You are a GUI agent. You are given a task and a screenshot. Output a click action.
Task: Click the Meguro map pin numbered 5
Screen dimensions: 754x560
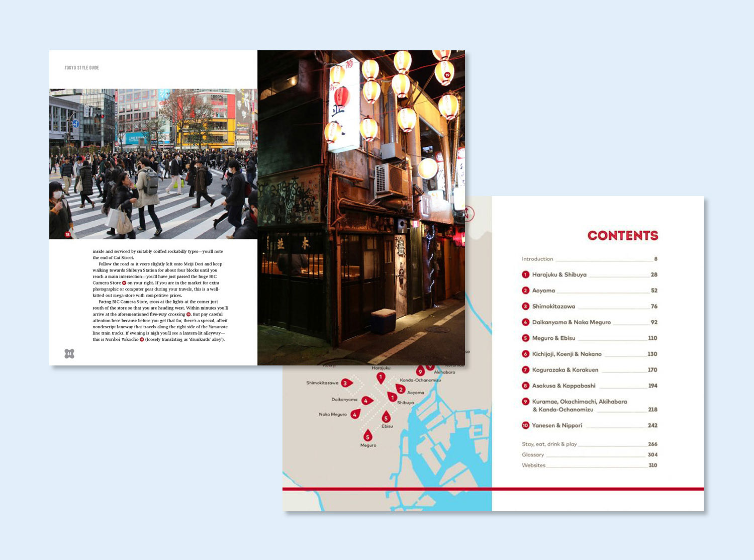pos(367,436)
